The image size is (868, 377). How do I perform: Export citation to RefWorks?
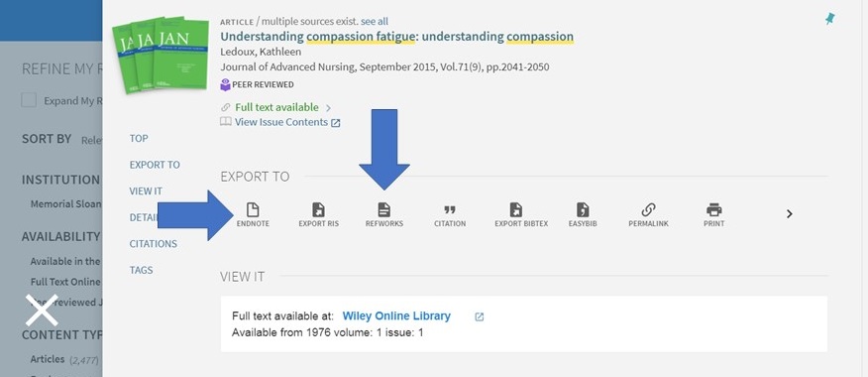384,214
